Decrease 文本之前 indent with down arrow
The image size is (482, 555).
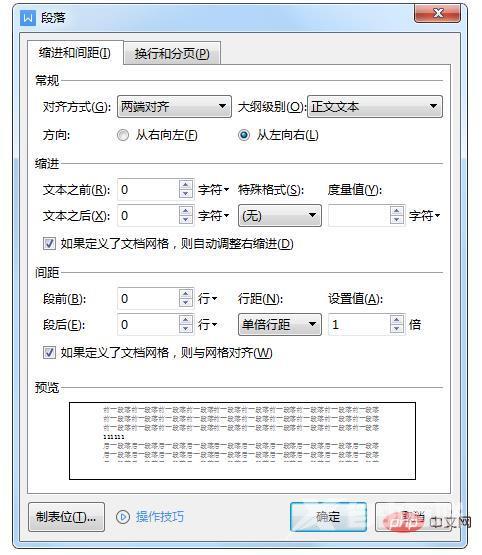186,194
